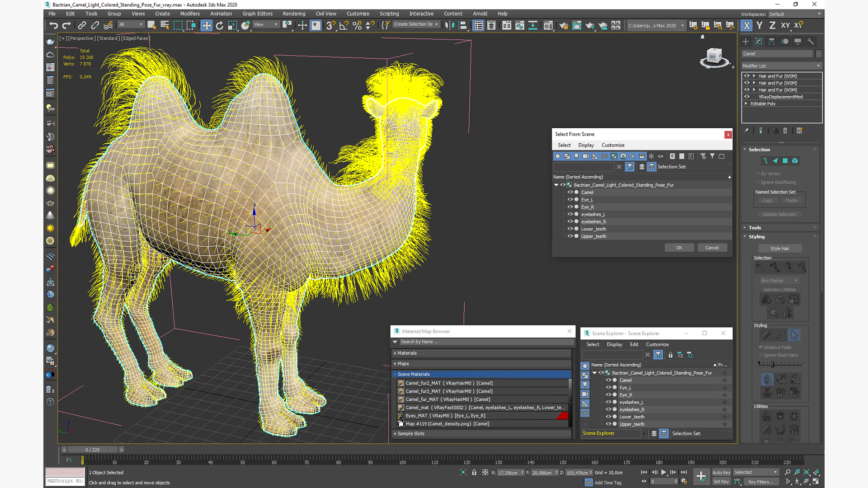Open the Create Selection Set dropdown
868x488 pixels.
pos(415,24)
